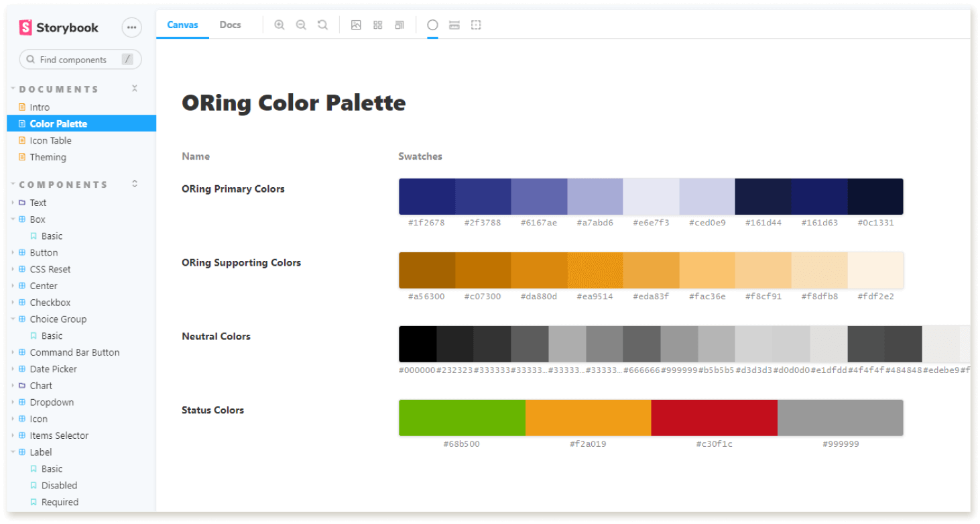Click the zoom out toolbar icon
980x524 pixels.
[x=301, y=25]
